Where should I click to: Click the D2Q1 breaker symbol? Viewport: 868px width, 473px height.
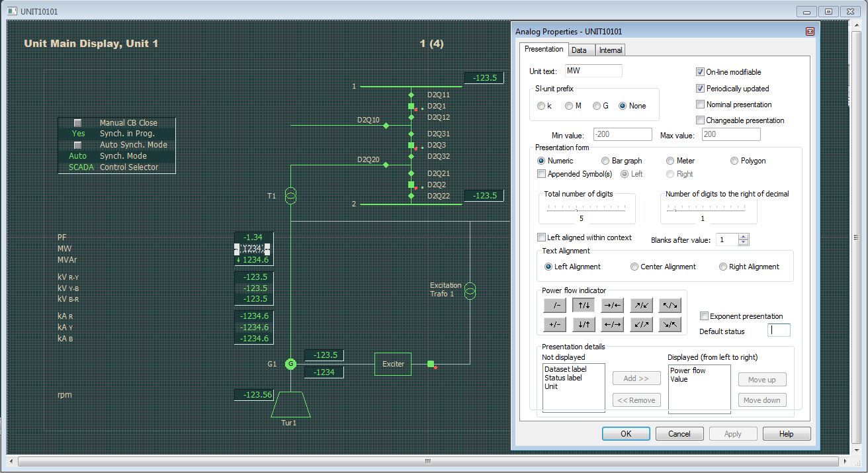click(x=411, y=106)
